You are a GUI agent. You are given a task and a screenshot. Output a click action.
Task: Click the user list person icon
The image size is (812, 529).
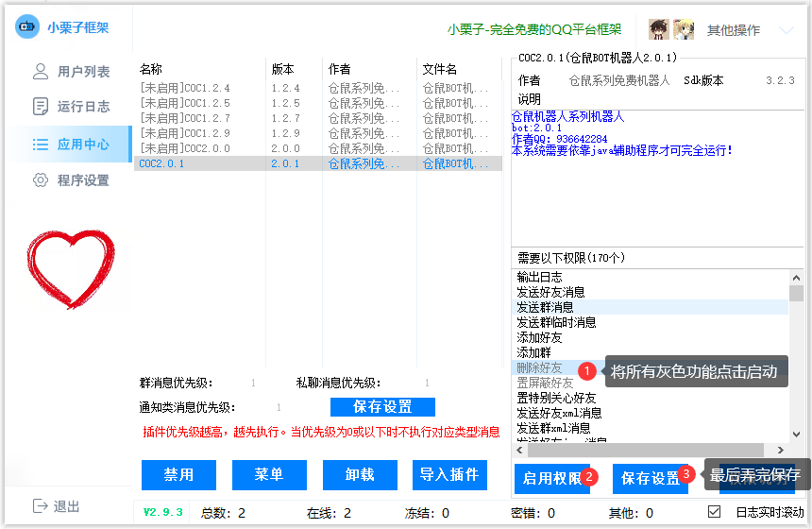point(41,72)
